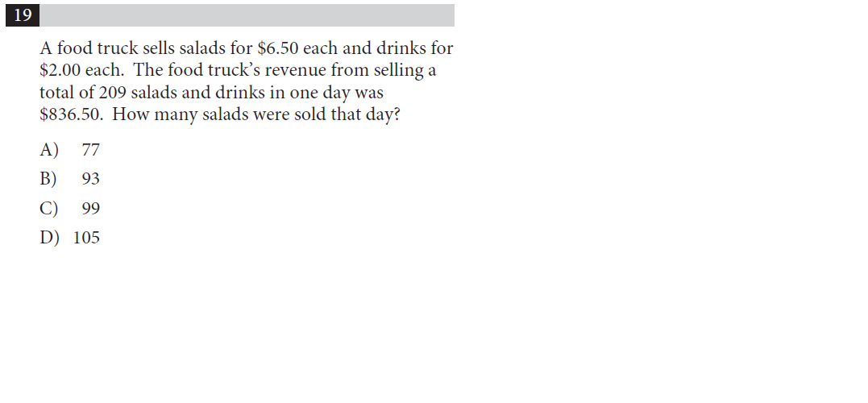The width and height of the screenshot is (868, 403).
Task: Click the letter label 'D)'
Action: [49, 238]
